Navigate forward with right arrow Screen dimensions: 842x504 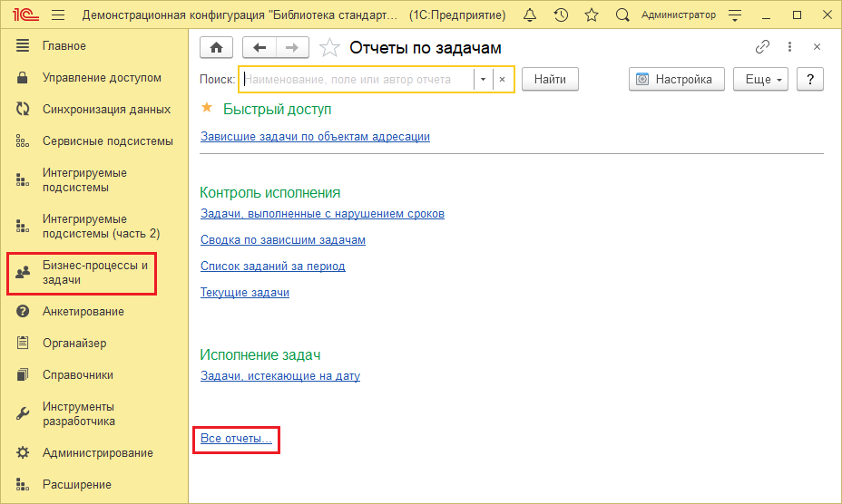(x=292, y=48)
